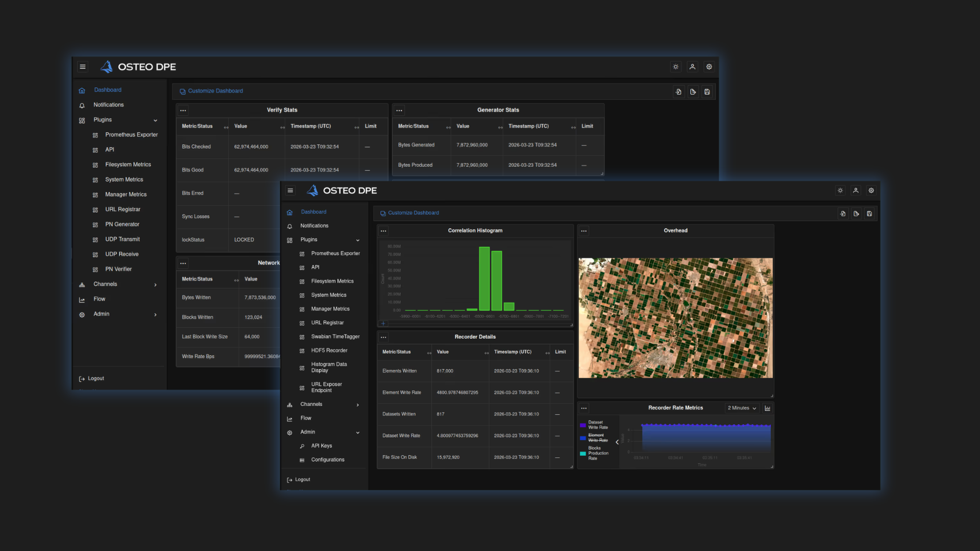980x551 pixels.
Task: Toggle light theme via the front window's sun icon
Action: click(840, 190)
